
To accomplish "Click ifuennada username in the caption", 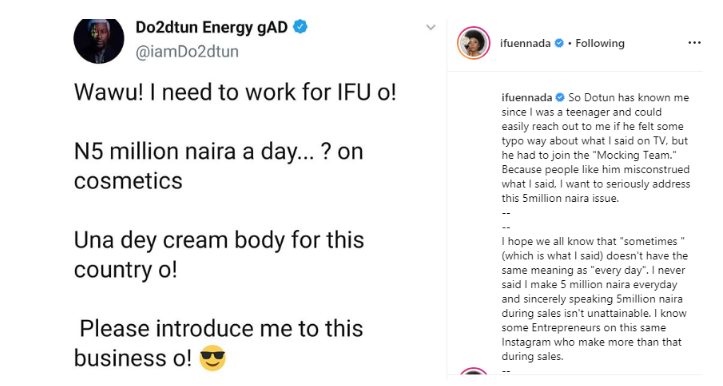I will (527, 97).
